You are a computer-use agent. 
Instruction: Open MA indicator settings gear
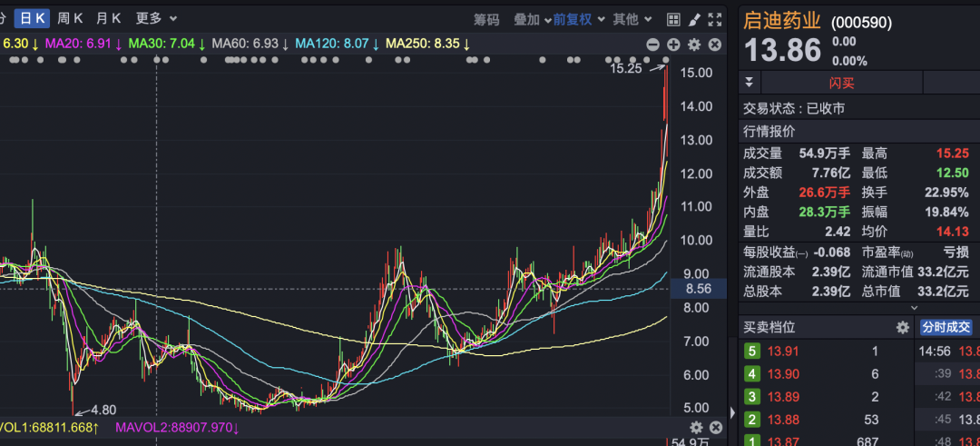(x=694, y=45)
